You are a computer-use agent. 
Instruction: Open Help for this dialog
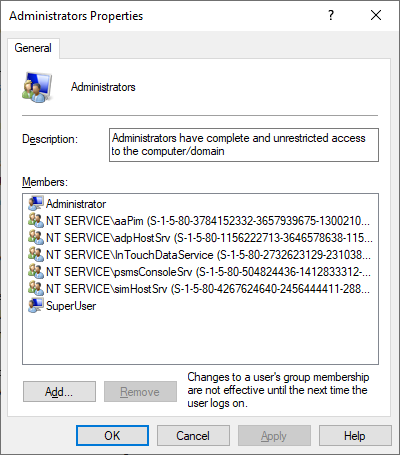[355, 435]
